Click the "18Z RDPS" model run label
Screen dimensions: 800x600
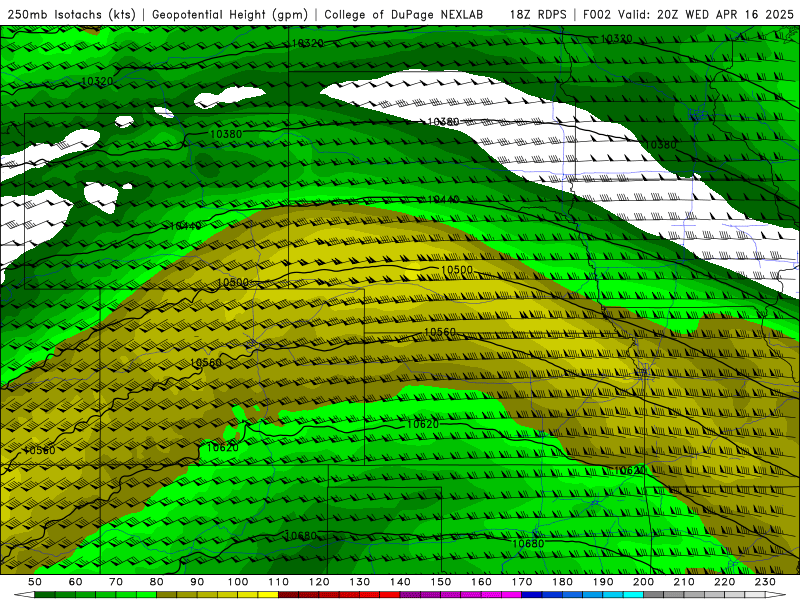[x=538, y=15]
